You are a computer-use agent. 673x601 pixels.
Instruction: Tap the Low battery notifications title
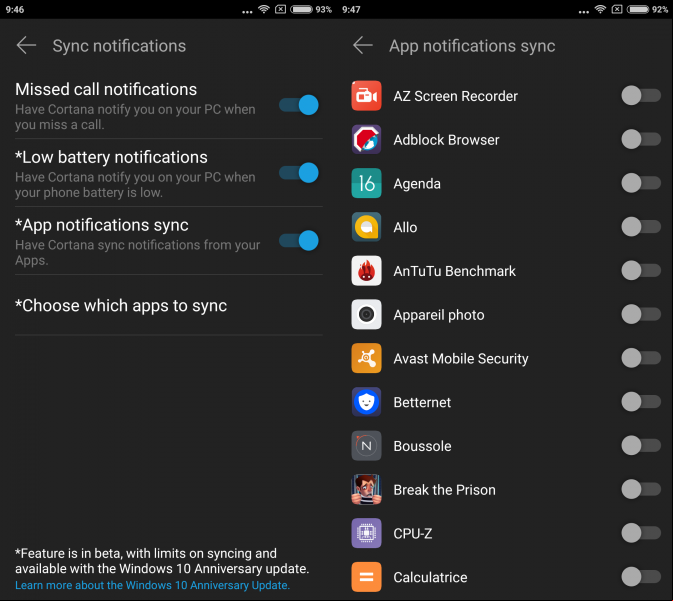click(x=111, y=157)
